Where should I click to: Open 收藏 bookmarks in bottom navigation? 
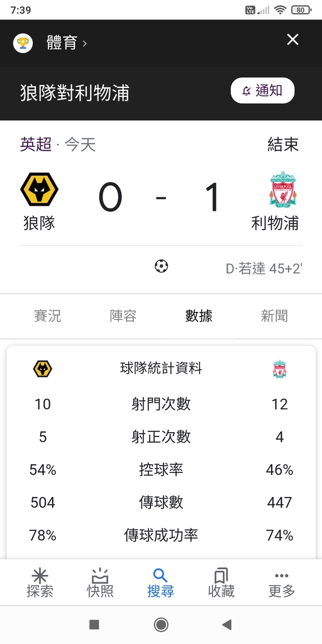[x=221, y=583]
